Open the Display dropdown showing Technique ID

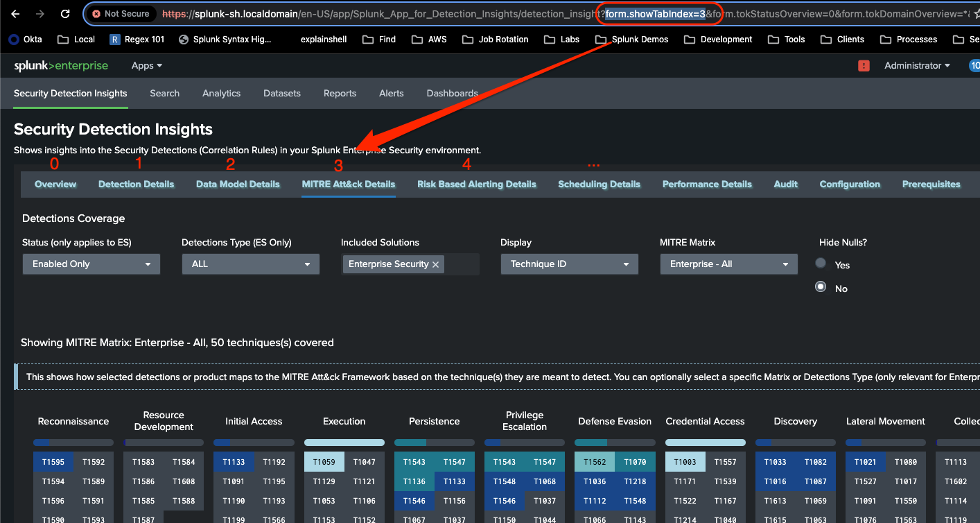[569, 264]
